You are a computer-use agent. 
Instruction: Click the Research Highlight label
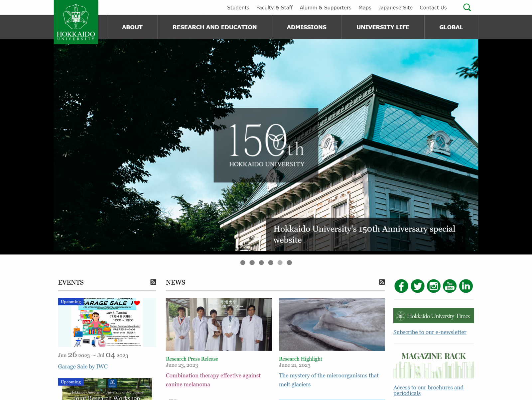301,359
